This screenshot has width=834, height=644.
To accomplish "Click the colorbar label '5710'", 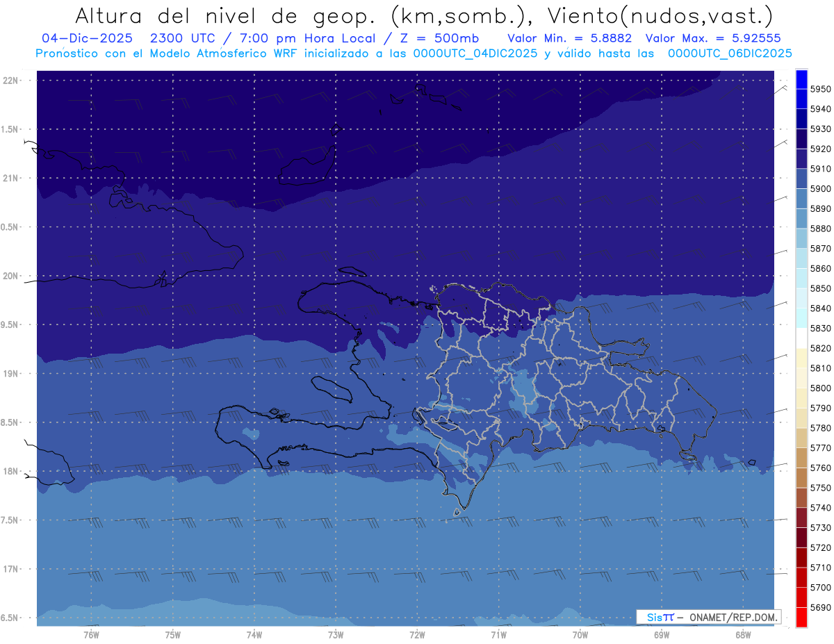I will click(x=821, y=568).
